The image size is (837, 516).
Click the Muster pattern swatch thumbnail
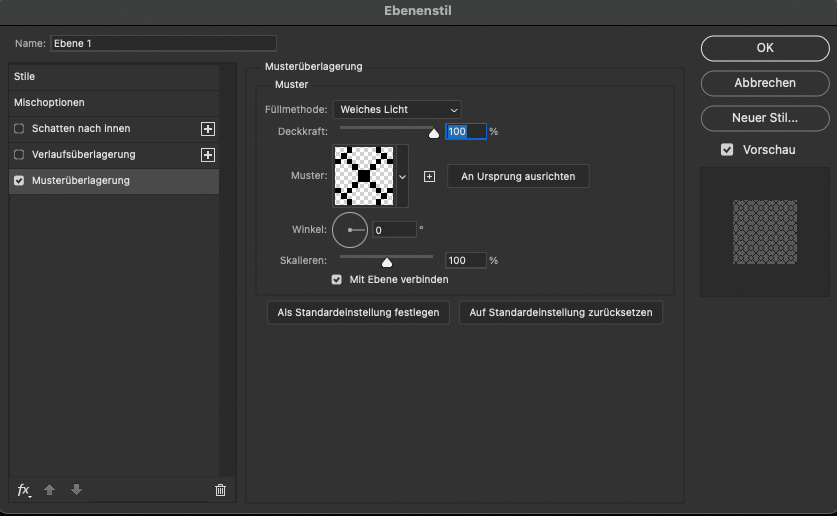(x=364, y=176)
